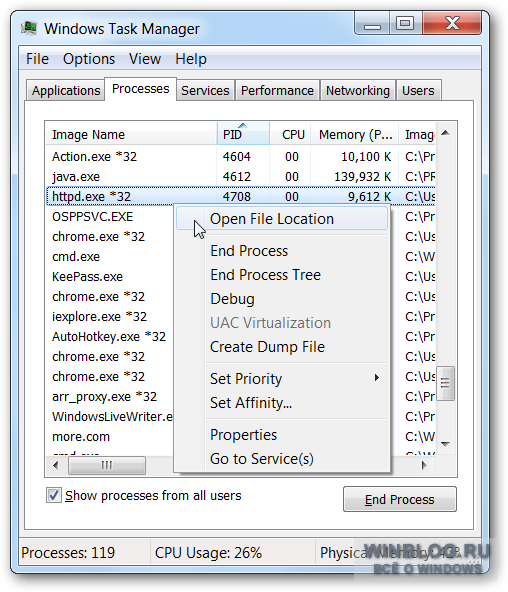Image resolution: width=508 pixels, height=592 pixels.
Task: Sort by the CPU column header
Action: (290, 134)
